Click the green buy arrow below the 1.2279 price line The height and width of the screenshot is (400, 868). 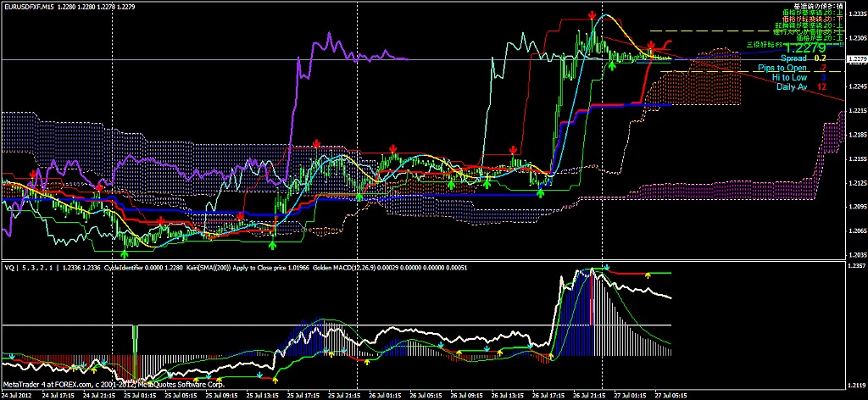coord(612,64)
